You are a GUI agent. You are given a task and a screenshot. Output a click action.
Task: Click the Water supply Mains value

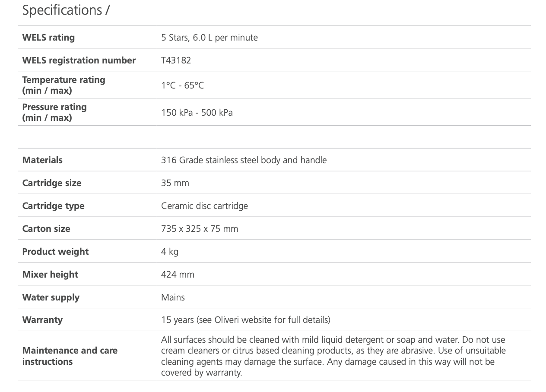(173, 297)
